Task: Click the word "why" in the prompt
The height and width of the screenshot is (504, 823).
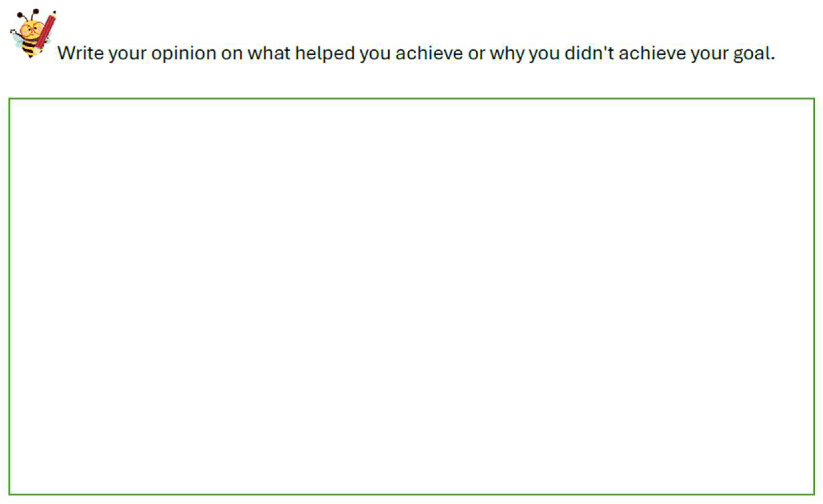Action: [x=506, y=53]
